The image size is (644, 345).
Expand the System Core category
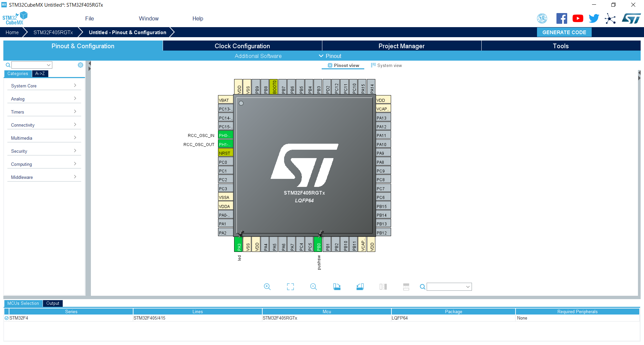point(44,86)
